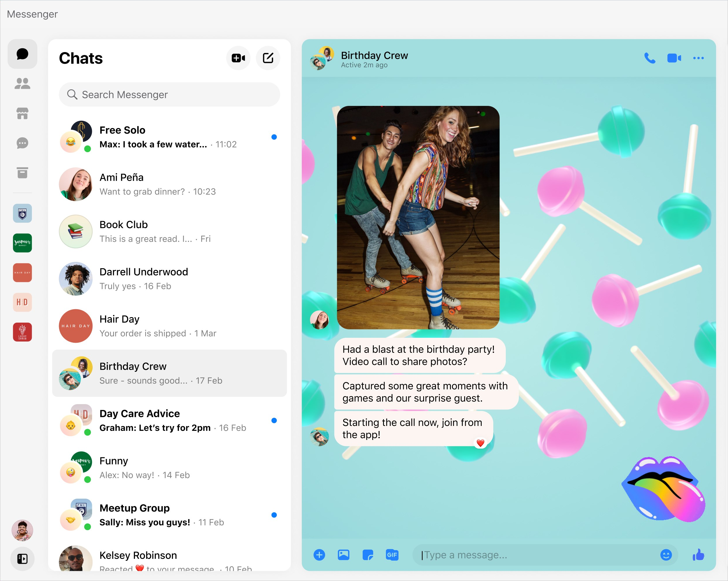Screen dimensions: 728x581
Task: Open the People icon in the sidebar
Action: (x=22, y=83)
